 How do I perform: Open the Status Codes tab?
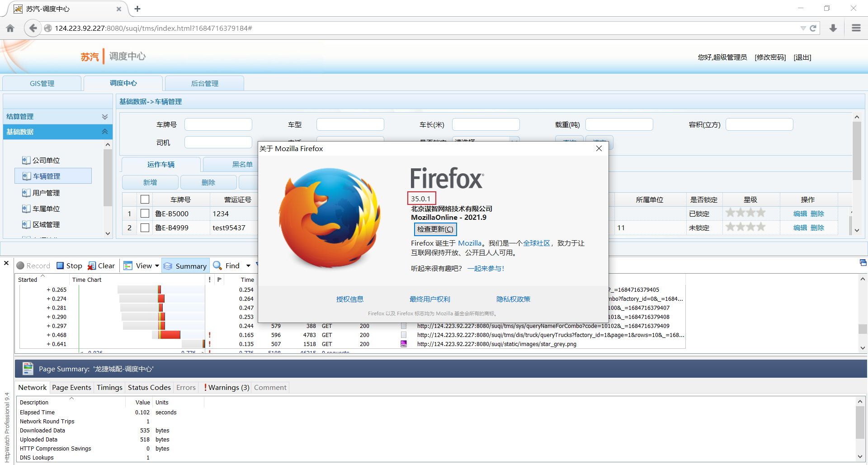pyautogui.click(x=149, y=387)
